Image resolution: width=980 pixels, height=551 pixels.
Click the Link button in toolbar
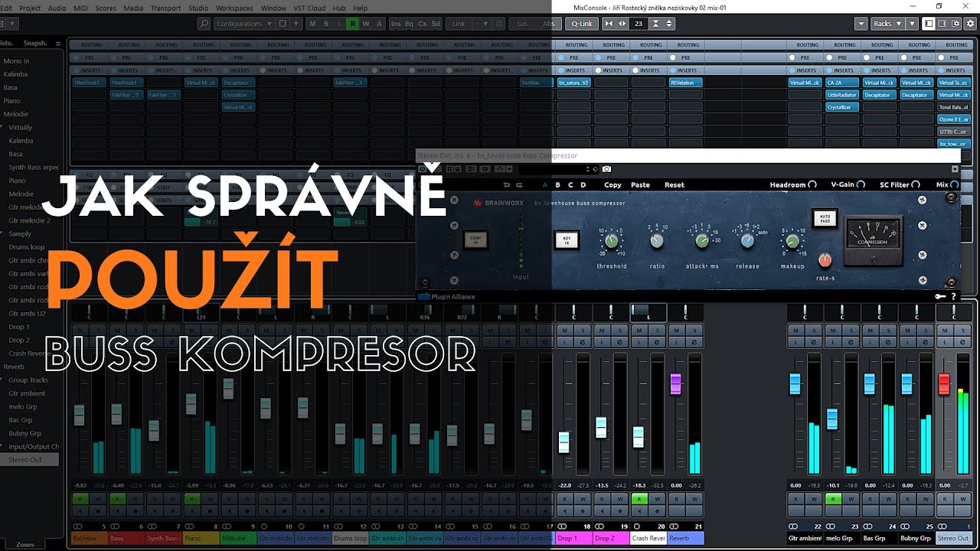click(459, 24)
